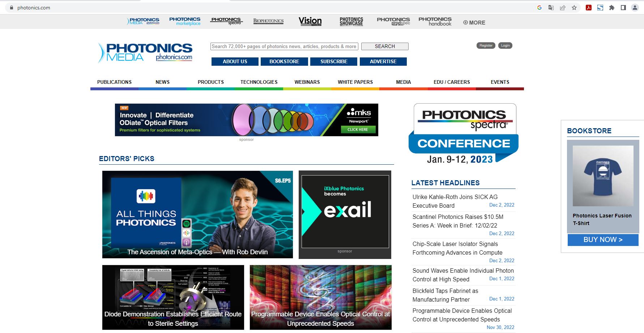Viewport: 644px width, 333px height.
Task: Click CLICK HERE on MKS Newport ad
Action: coord(358,129)
